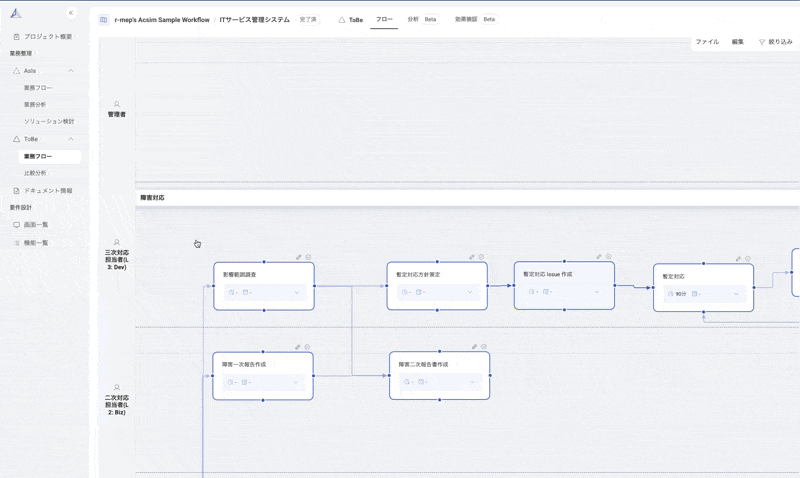The image size is (800, 478).
Task: Open the 編集 menu
Action: pyautogui.click(x=738, y=42)
